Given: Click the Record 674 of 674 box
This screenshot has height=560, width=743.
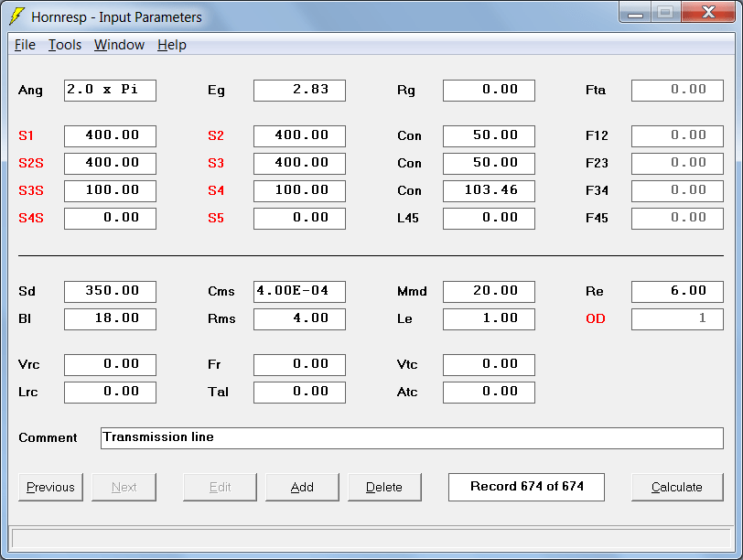Looking at the screenshot, I should 526,487.
